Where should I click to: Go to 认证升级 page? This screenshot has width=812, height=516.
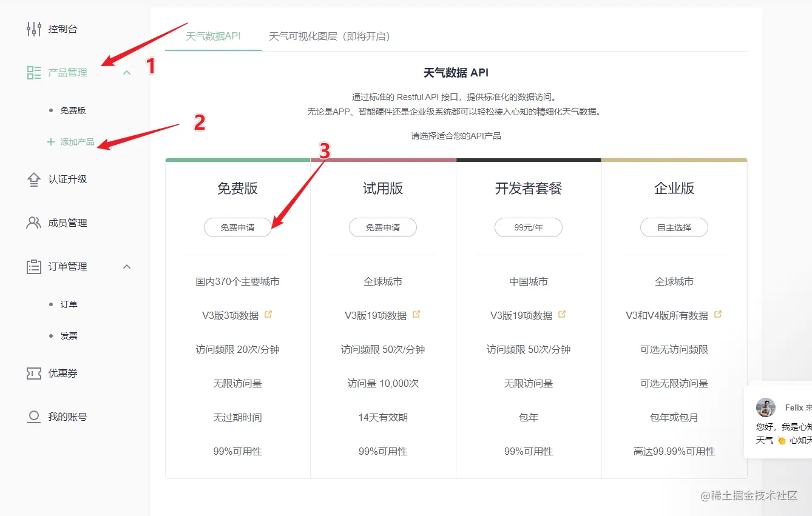coord(68,179)
